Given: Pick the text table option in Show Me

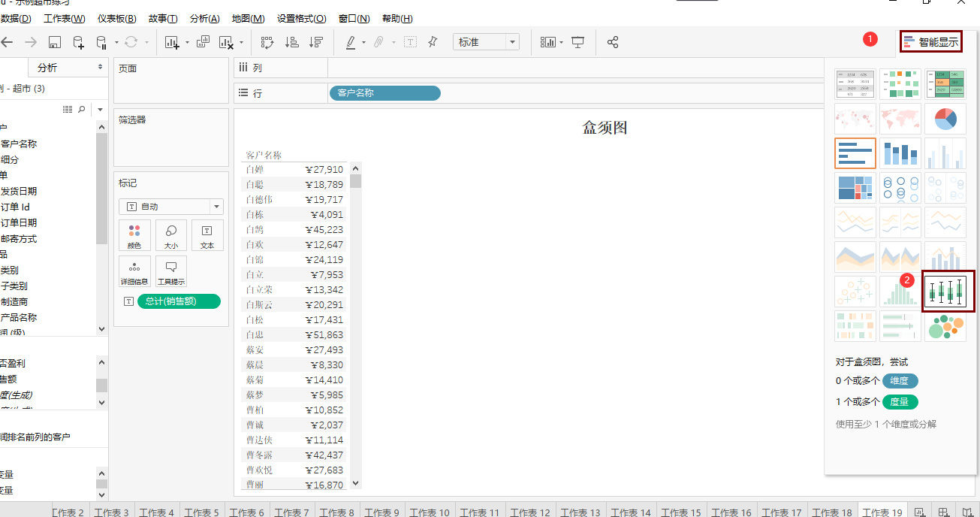Looking at the screenshot, I should pos(855,83).
